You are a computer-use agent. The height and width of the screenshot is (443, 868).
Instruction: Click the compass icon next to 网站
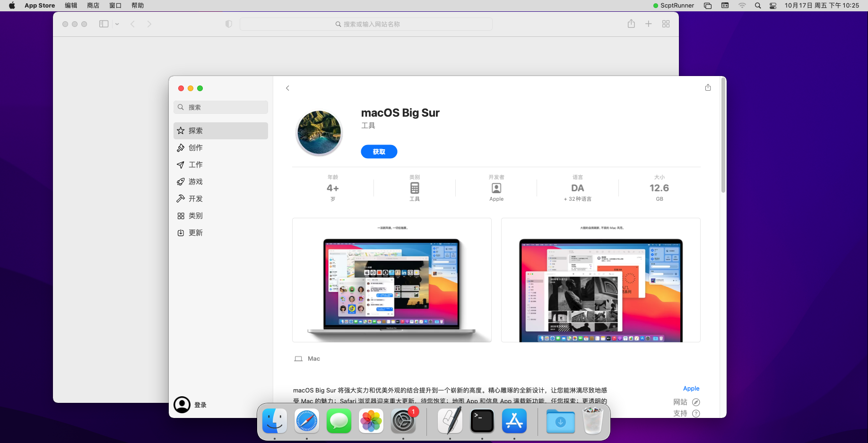click(x=696, y=402)
